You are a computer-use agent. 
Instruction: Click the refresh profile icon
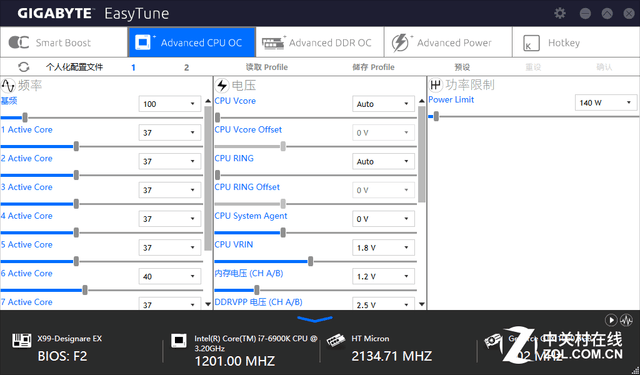click(x=24, y=67)
